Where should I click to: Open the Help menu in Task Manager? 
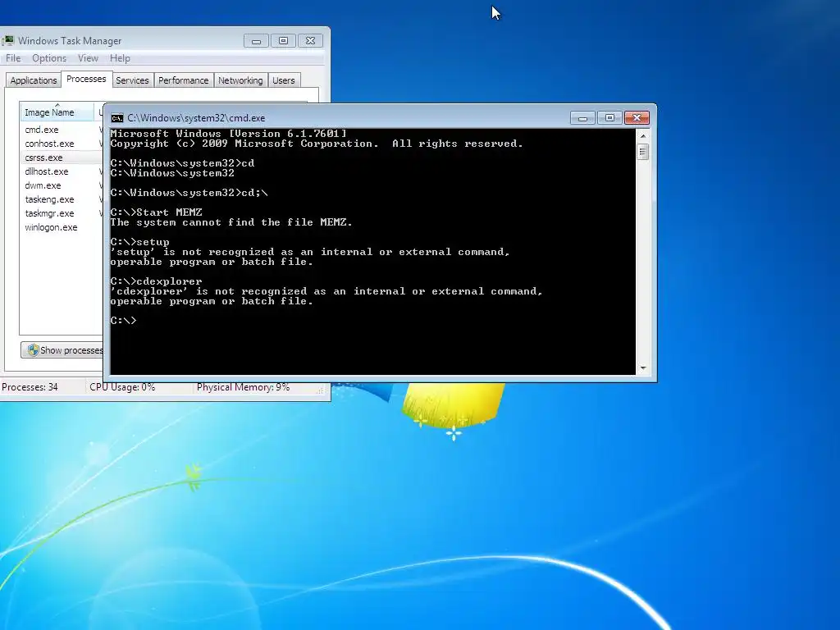120,58
